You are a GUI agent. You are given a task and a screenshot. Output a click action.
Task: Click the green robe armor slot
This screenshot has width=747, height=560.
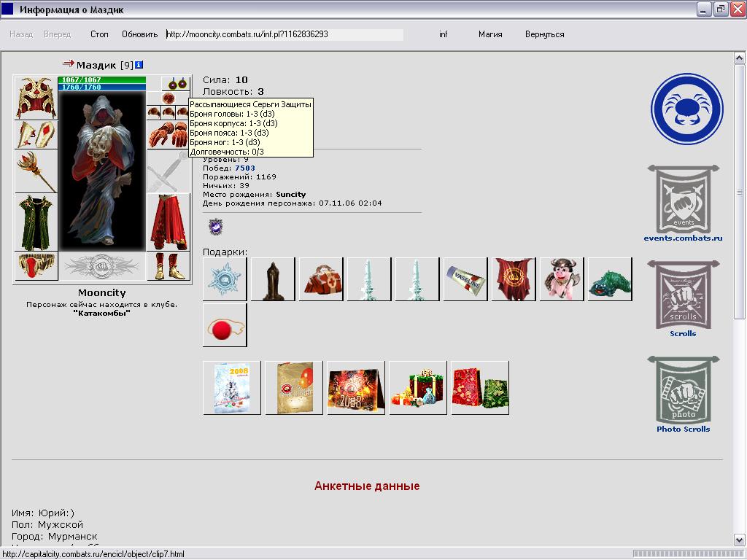coord(35,222)
